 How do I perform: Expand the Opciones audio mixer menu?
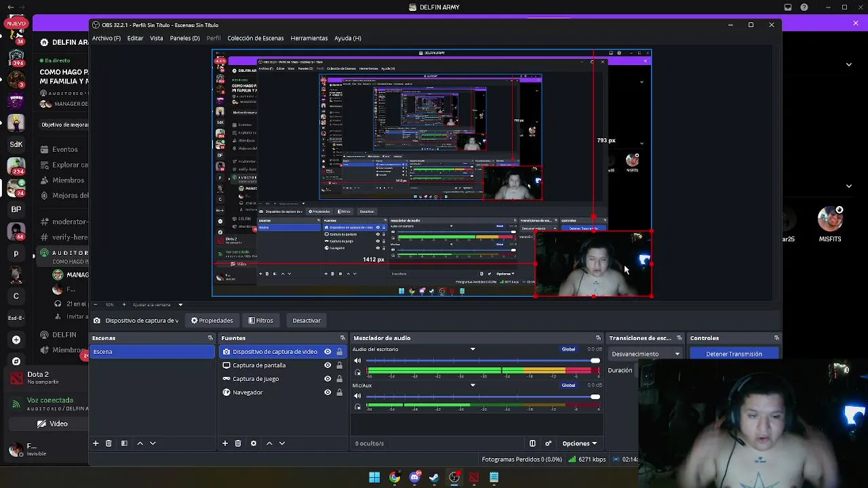pos(579,443)
